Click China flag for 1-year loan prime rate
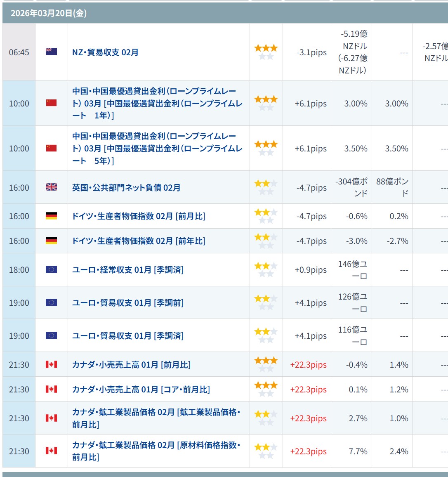This screenshot has height=477, width=448. tap(51, 103)
